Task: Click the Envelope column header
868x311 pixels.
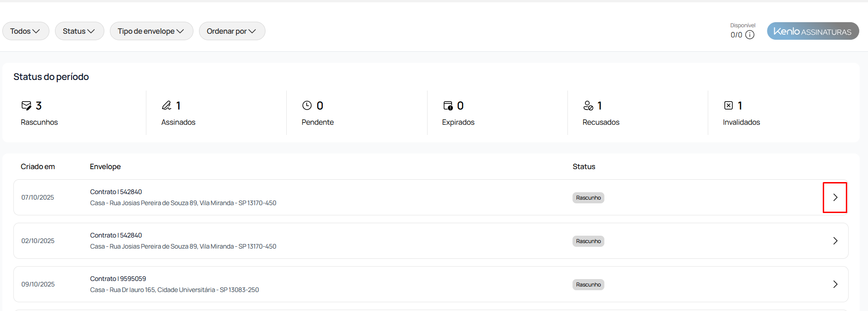Action: (105, 166)
